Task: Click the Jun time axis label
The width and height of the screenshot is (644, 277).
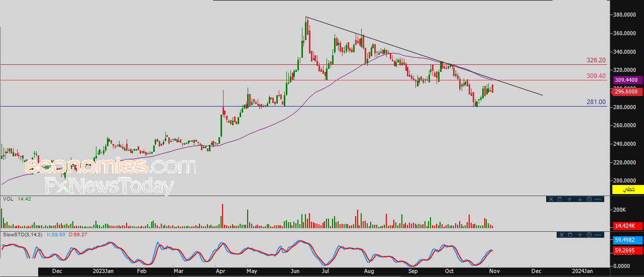Action: tap(294, 271)
